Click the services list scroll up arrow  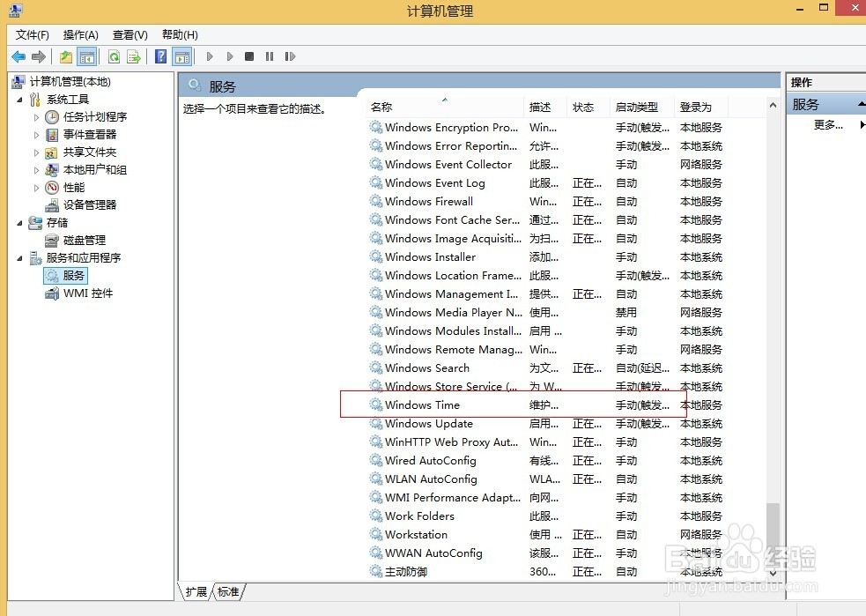tap(773, 105)
